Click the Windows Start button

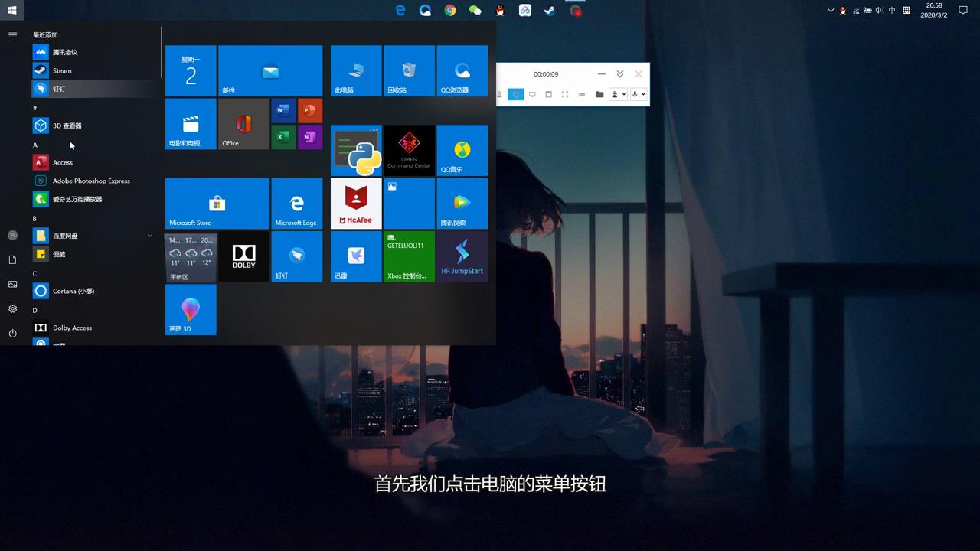[12, 10]
